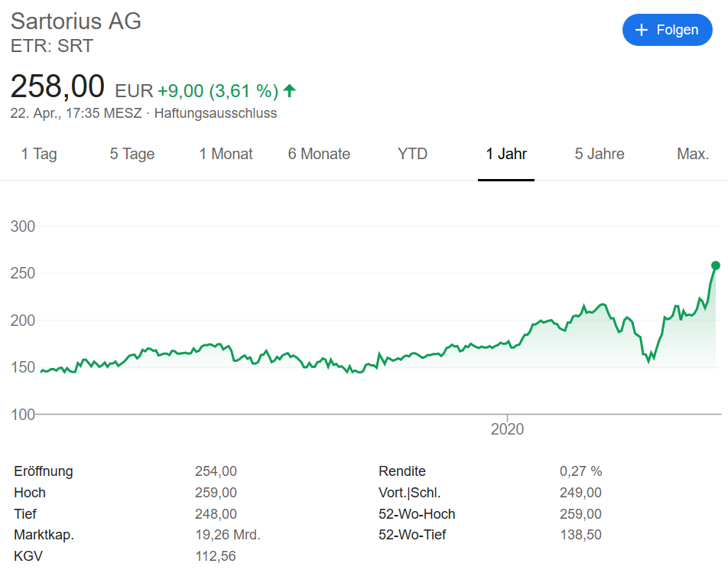Switch to the 1 Tag tab

(39, 154)
